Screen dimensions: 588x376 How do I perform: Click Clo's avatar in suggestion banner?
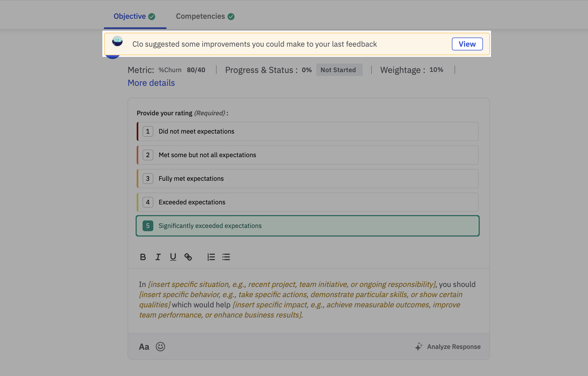tap(117, 41)
